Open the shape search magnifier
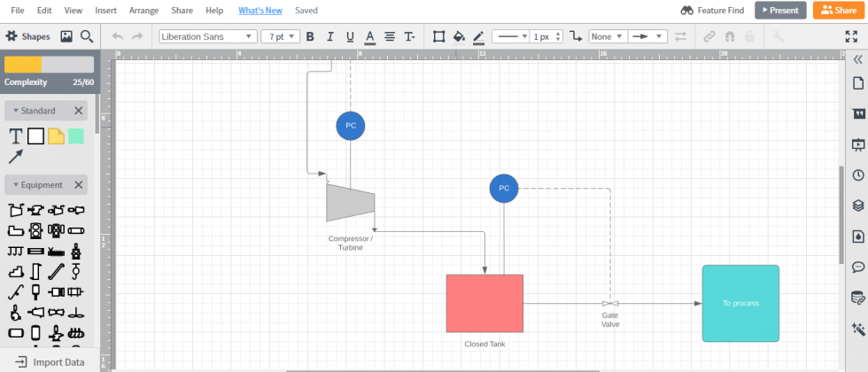Image resolution: width=868 pixels, height=372 pixels. 87,36
